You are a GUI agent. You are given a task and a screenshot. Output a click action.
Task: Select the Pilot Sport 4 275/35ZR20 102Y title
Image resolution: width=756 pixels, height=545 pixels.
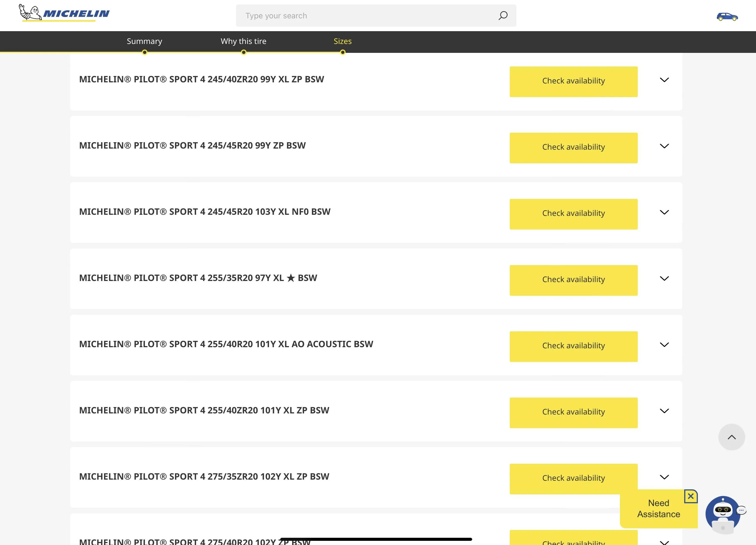tap(204, 477)
